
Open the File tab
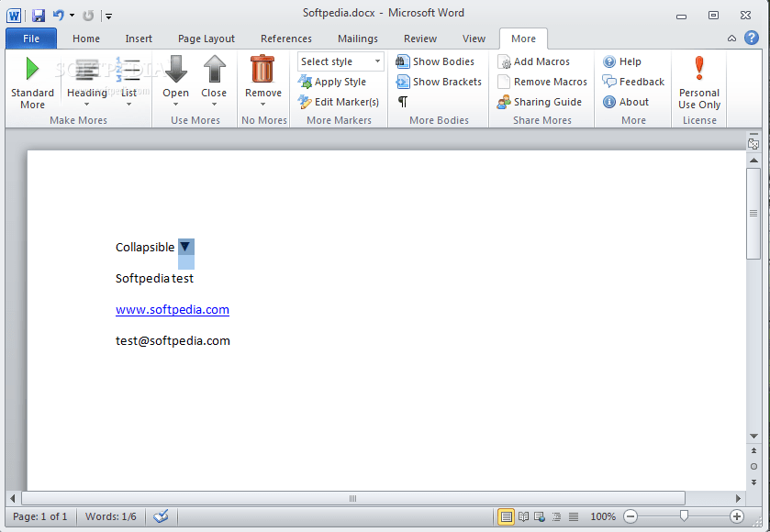coord(31,39)
